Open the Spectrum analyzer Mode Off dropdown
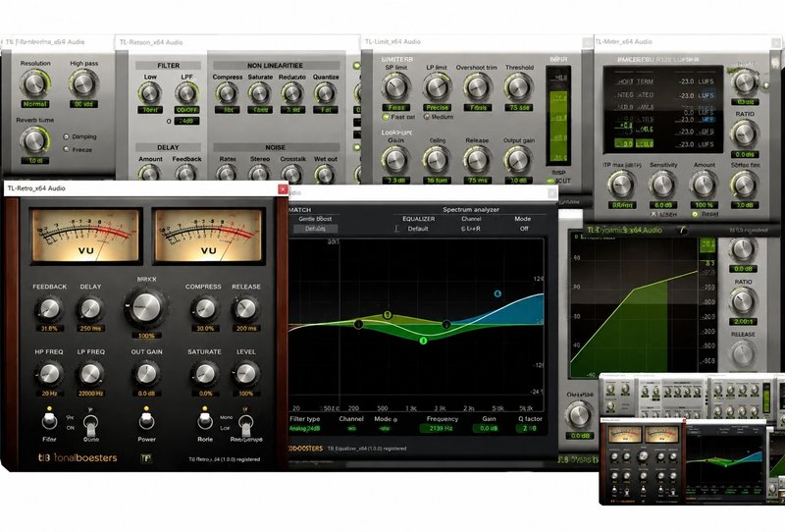785x532 pixels. tap(524, 229)
